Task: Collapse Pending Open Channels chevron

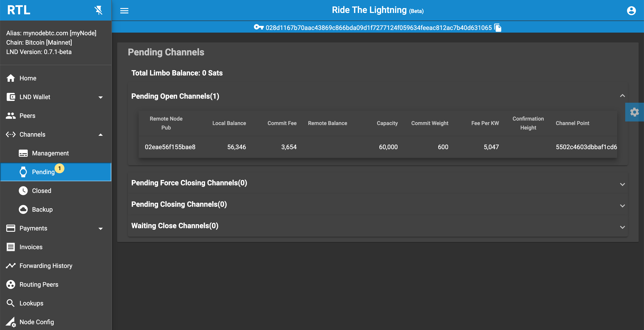Action: [622, 96]
